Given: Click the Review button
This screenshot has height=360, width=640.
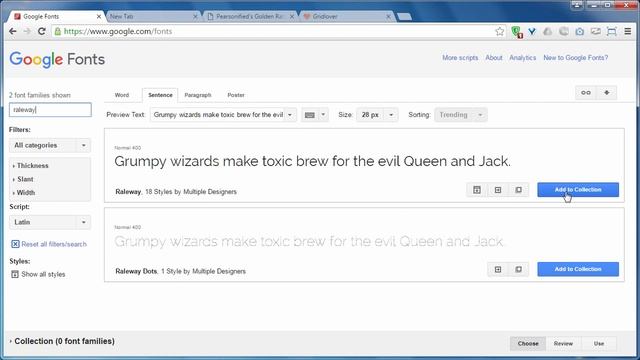Looking at the screenshot, I should tap(563, 344).
